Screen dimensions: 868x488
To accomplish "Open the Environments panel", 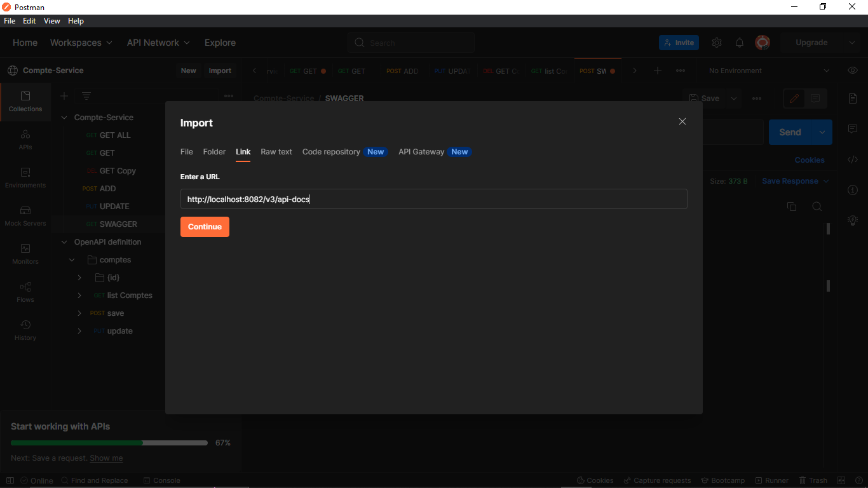I will 25,177.
